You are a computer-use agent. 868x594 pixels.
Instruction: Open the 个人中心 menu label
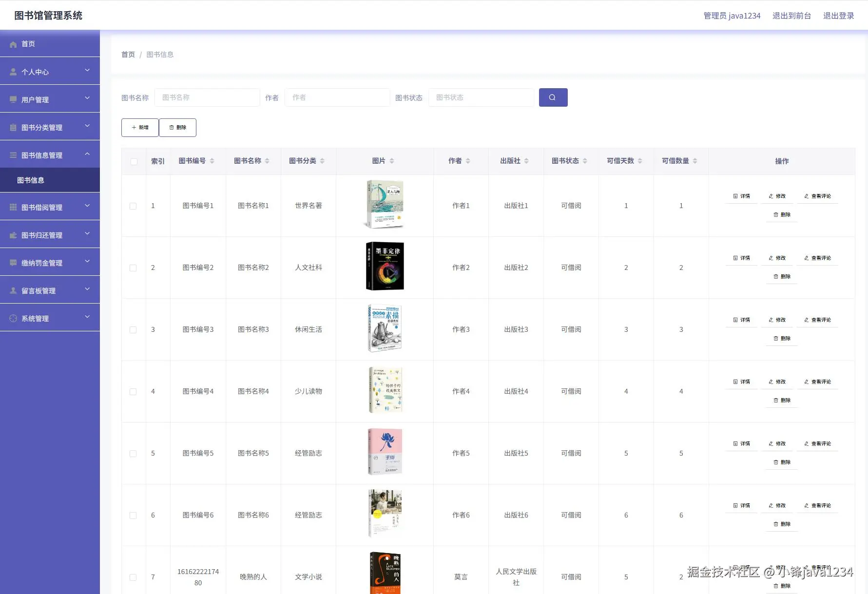click(x=35, y=72)
